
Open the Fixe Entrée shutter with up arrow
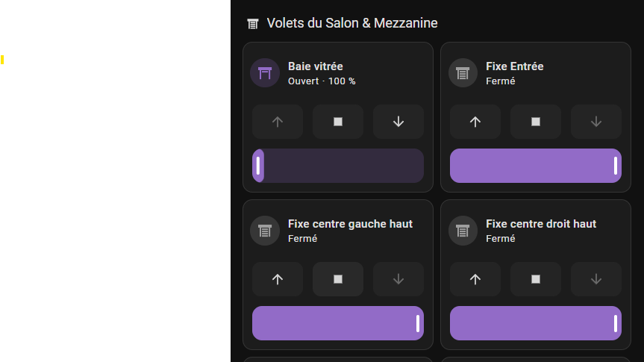(x=475, y=122)
